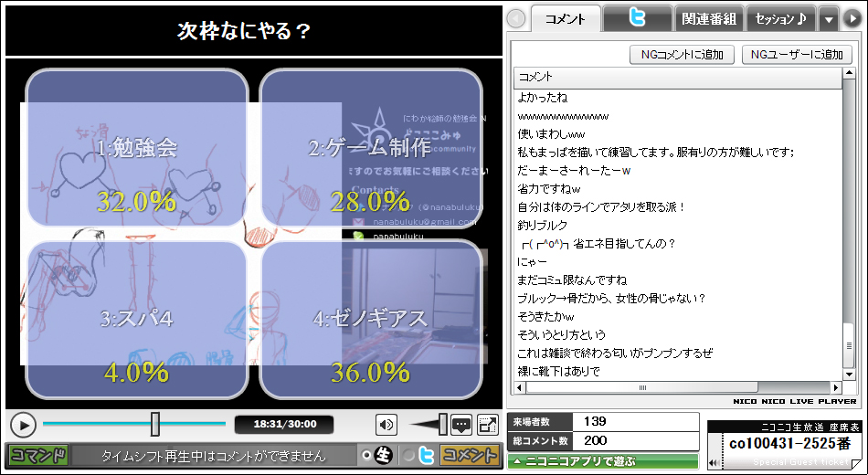Expand the tab list dropdown arrow
868x475 pixels.
[x=829, y=19]
